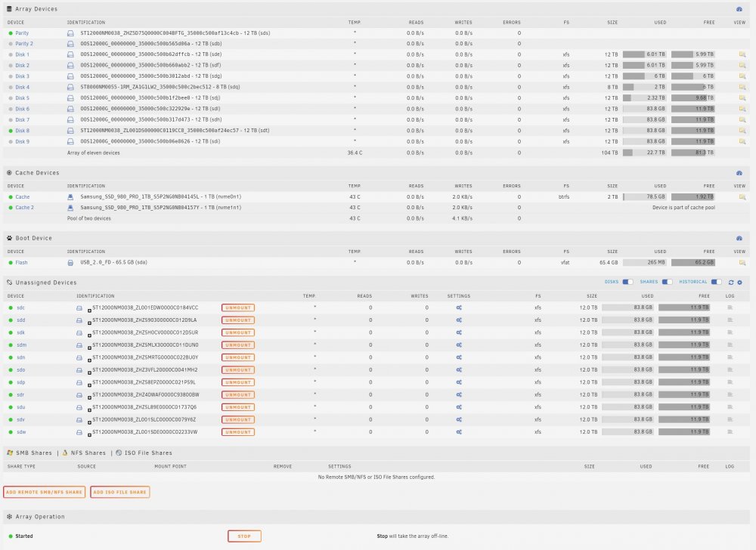Viewport: 756px width, 550px height.
Task: Click Add Remote SMB/NFS Share button
Action: [x=45, y=493]
